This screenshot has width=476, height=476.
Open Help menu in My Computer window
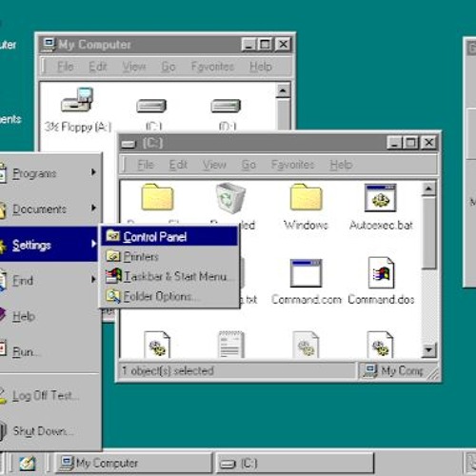coord(261,67)
